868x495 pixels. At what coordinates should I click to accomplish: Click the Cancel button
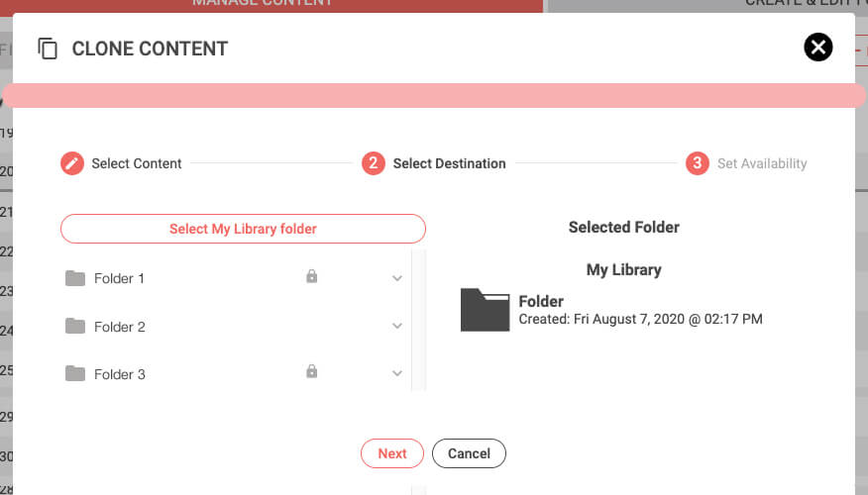pos(469,453)
